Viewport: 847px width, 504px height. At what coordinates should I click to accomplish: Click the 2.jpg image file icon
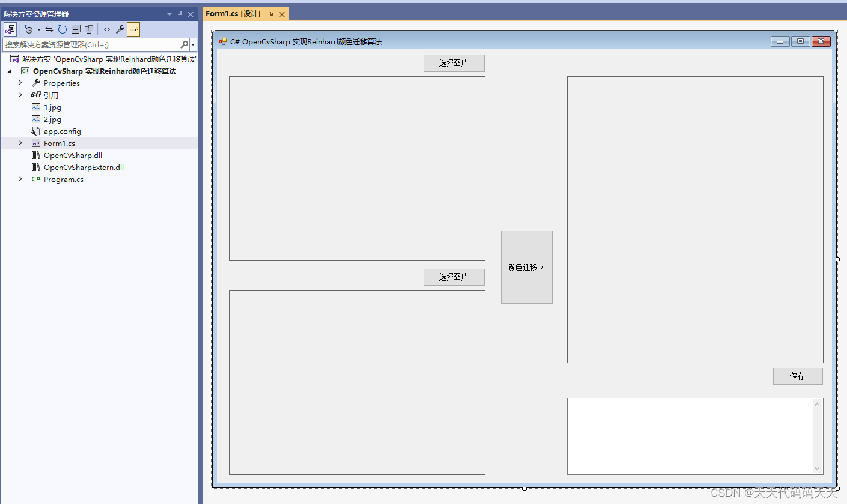tap(36, 119)
